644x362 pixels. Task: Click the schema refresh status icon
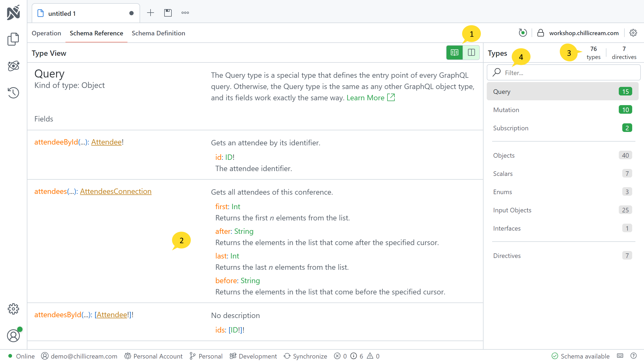pos(522,33)
